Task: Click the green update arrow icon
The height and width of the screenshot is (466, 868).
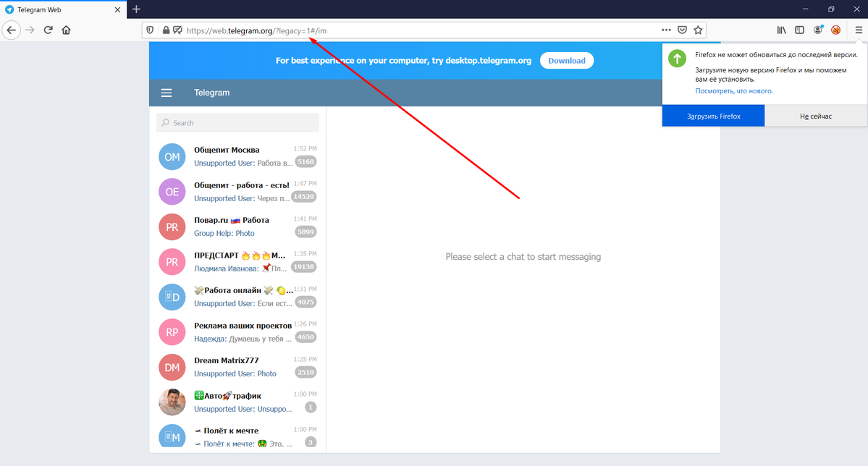Action: point(677,58)
